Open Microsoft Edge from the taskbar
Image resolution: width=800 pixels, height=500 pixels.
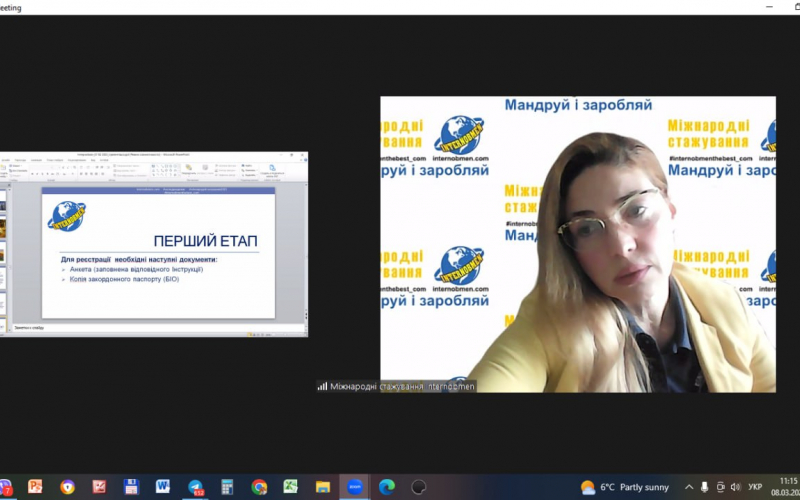click(387, 487)
